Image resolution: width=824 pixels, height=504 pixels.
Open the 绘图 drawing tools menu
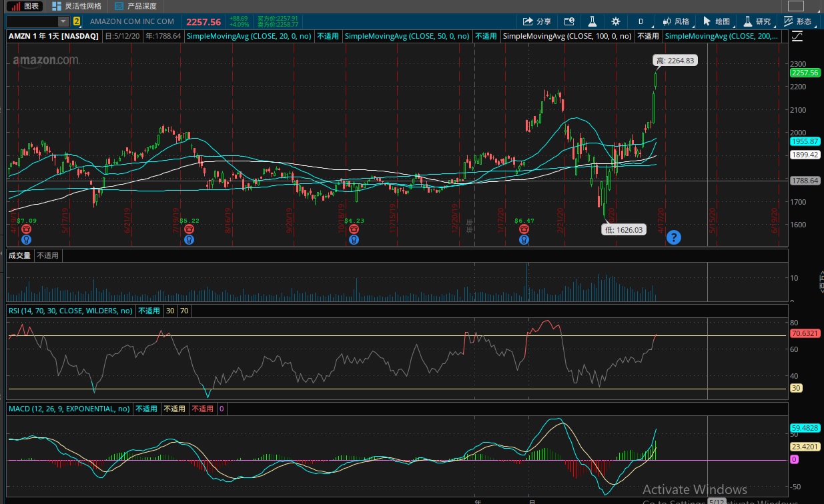pyautogui.click(x=717, y=21)
